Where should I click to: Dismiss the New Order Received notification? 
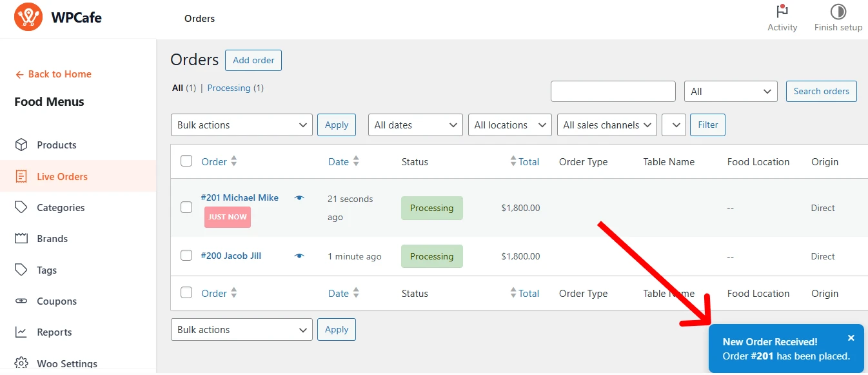(x=851, y=338)
